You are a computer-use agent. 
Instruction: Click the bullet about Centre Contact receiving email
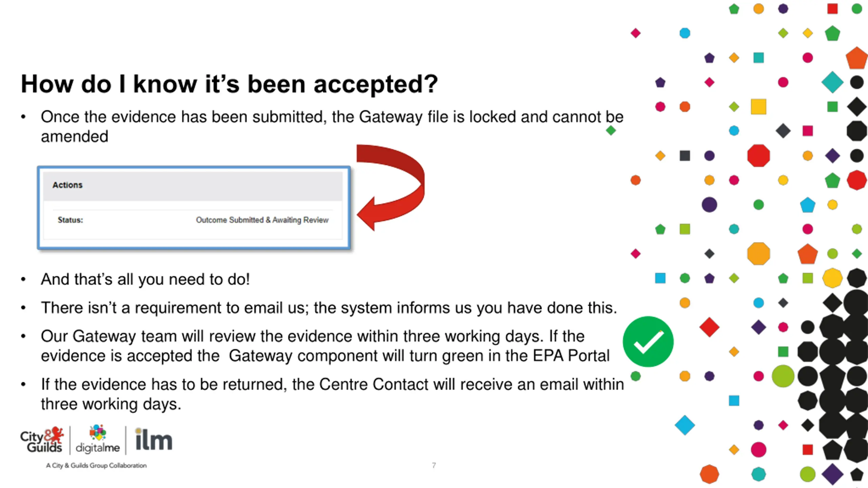[332, 394]
